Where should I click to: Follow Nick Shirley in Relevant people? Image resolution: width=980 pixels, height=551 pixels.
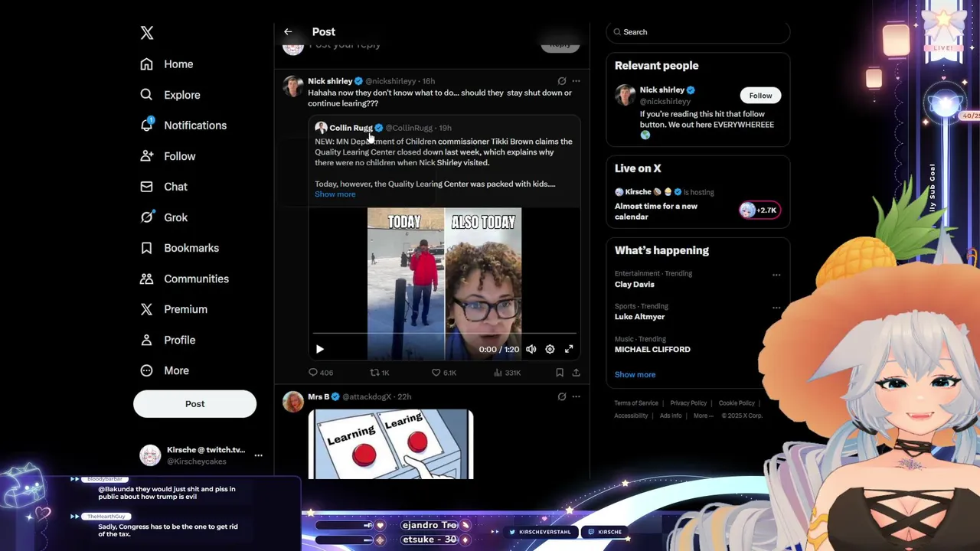click(760, 96)
